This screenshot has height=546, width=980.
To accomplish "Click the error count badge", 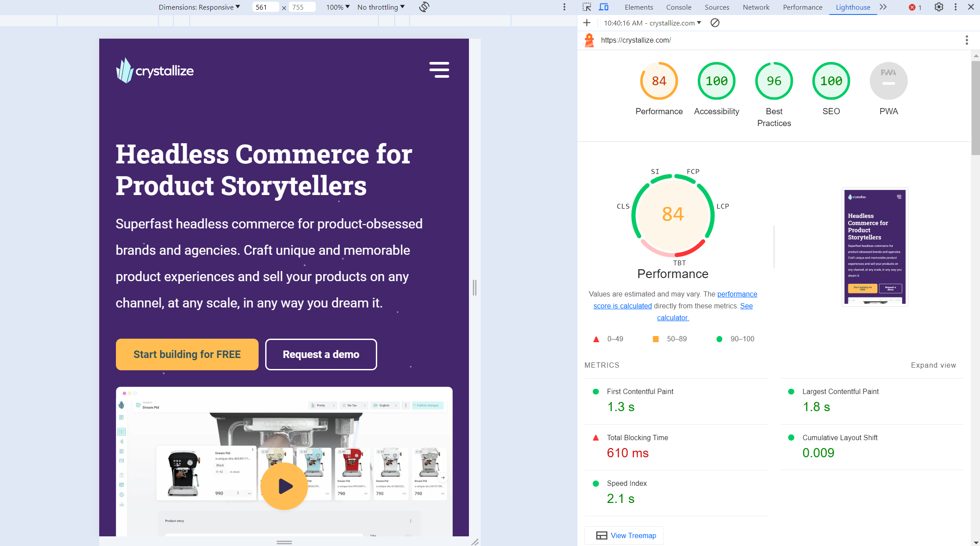I will pos(915,7).
